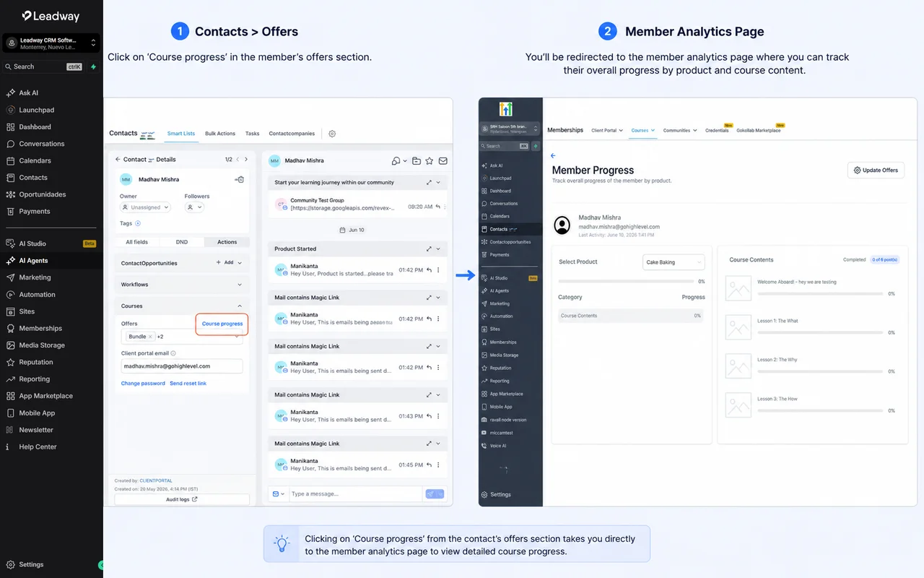
Task: Click the Lesson 3: The How progress bar
Action: pyautogui.click(x=819, y=410)
